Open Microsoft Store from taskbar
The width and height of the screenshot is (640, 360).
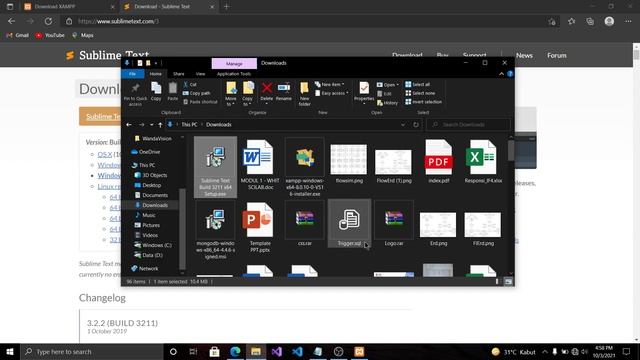214,351
